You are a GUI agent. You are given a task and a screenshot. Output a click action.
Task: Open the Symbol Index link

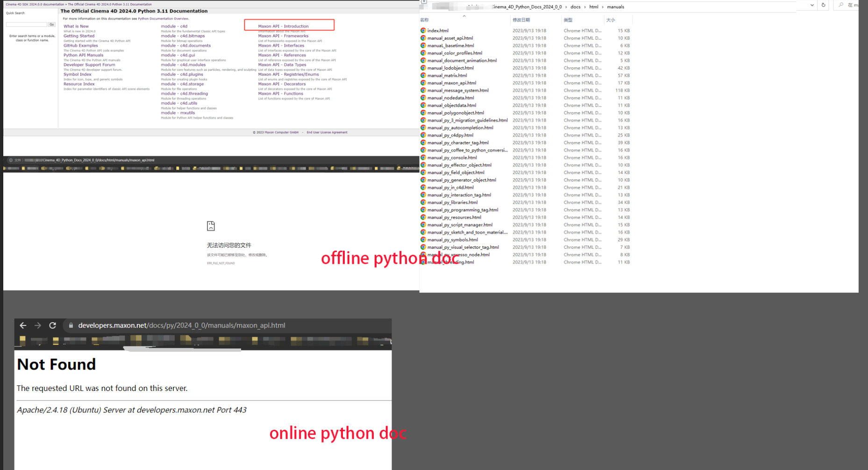click(78, 74)
